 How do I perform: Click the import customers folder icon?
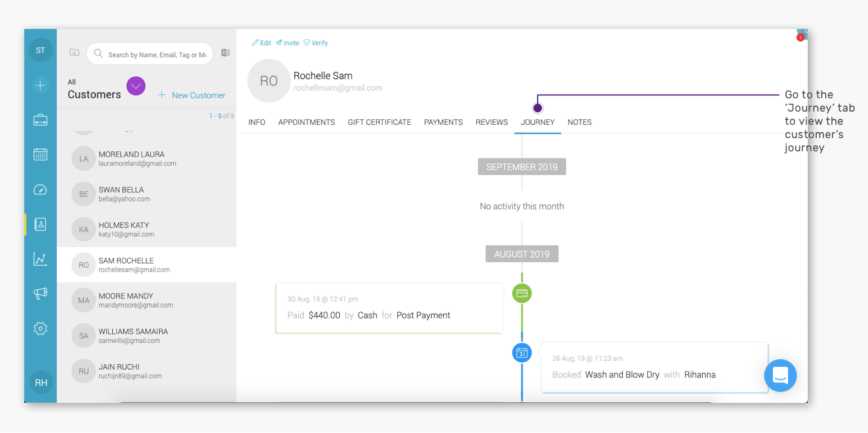[x=74, y=52]
